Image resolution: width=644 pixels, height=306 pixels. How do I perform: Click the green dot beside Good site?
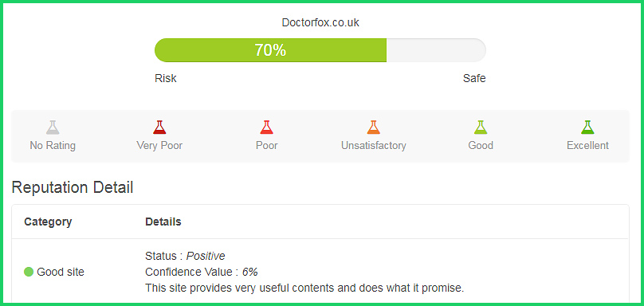29,272
